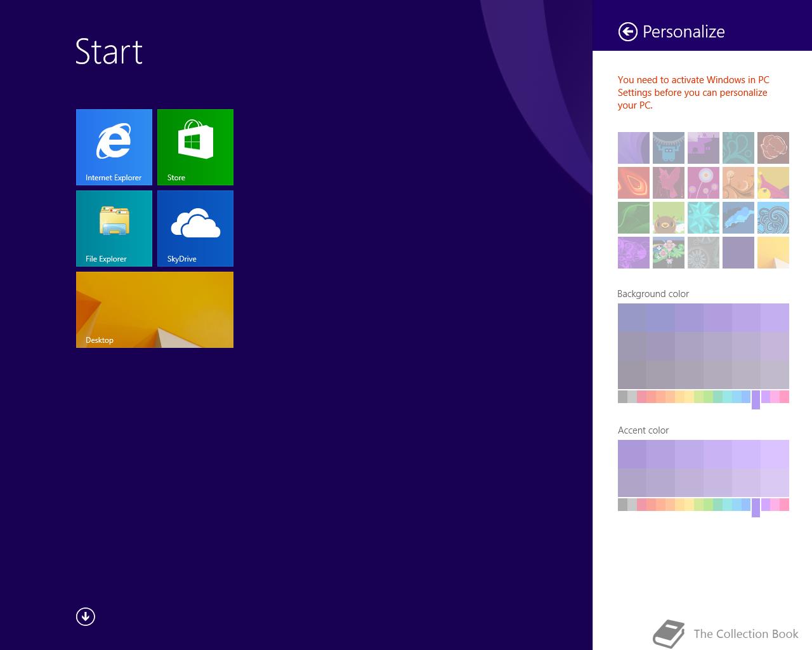Open the File Explorer tile
Image resolution: width=812 pixels, height=650 pixels.
(x=114, y=229)
